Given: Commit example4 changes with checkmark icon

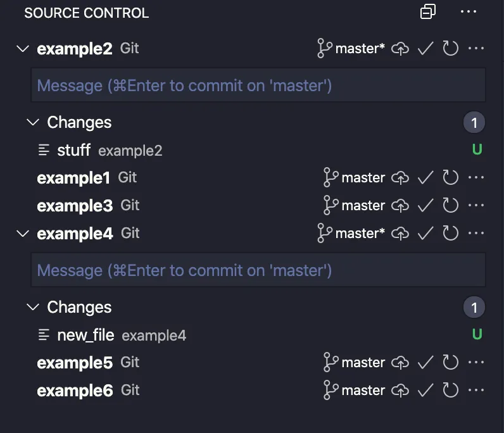Looking at the screenshot, I should (x=425, y=234).
